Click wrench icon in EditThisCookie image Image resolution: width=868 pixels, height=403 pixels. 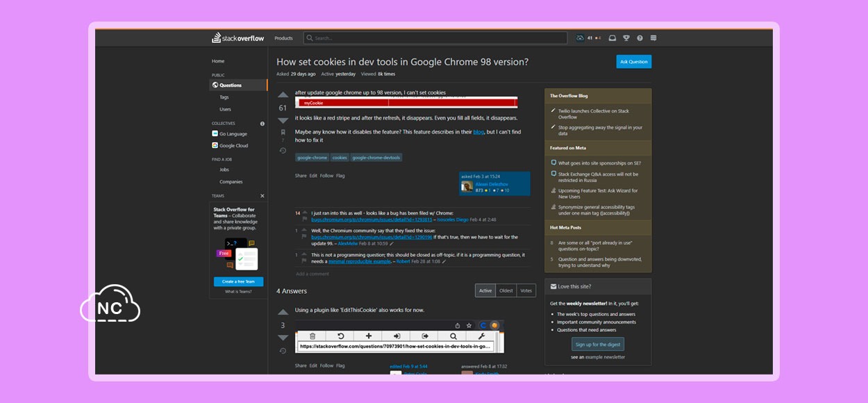coord(481,336)
